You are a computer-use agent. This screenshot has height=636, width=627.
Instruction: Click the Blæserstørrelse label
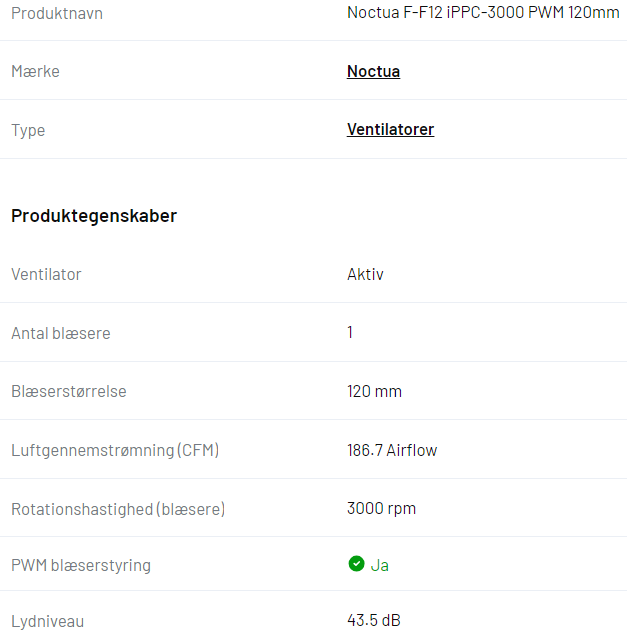(x=69, y=391)
